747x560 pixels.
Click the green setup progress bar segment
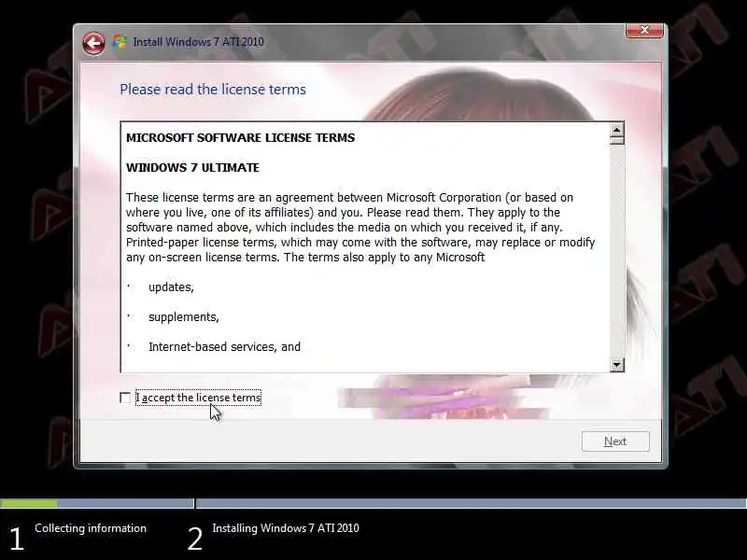pyautogui.click(x=29, y=503)
